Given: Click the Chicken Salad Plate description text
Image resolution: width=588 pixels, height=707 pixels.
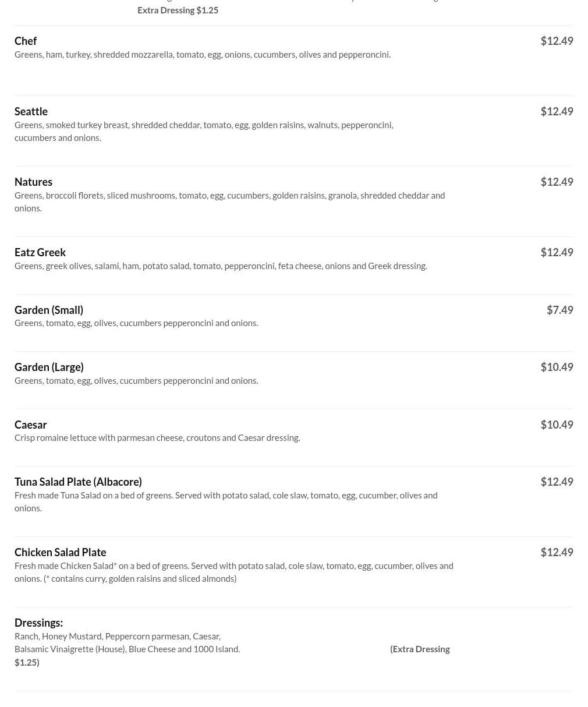Looking at the screenshot, I should click(234, 572).
